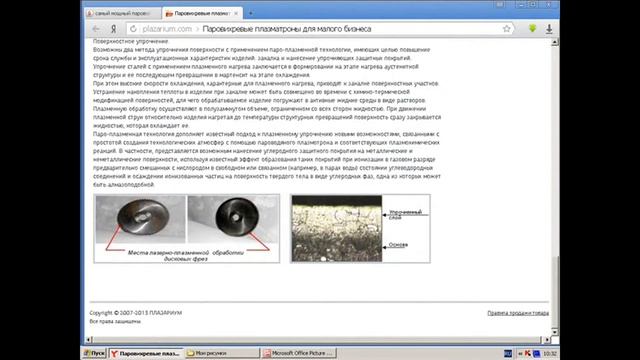
Task: Click the Поверхностное упрочнение heading text
Action: (x=131, y=41)
